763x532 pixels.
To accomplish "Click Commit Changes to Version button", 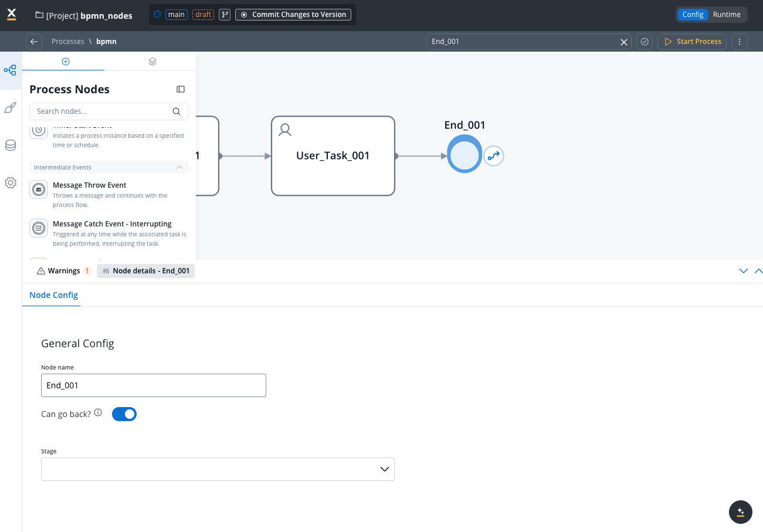I will [x=293, y=15].
